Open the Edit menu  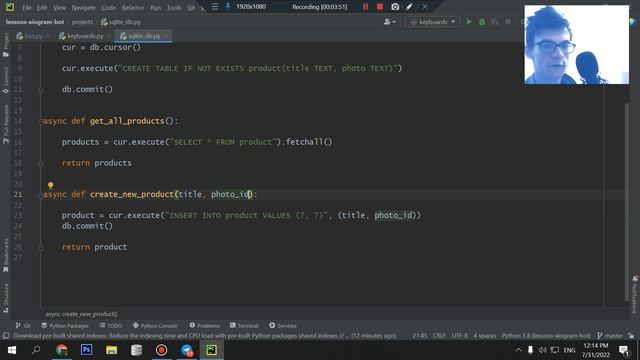42,7
